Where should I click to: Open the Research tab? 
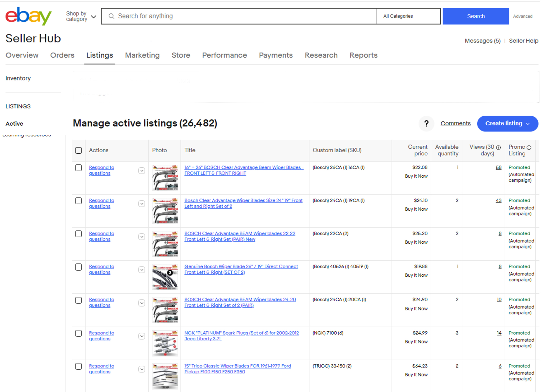pos(321,55)
